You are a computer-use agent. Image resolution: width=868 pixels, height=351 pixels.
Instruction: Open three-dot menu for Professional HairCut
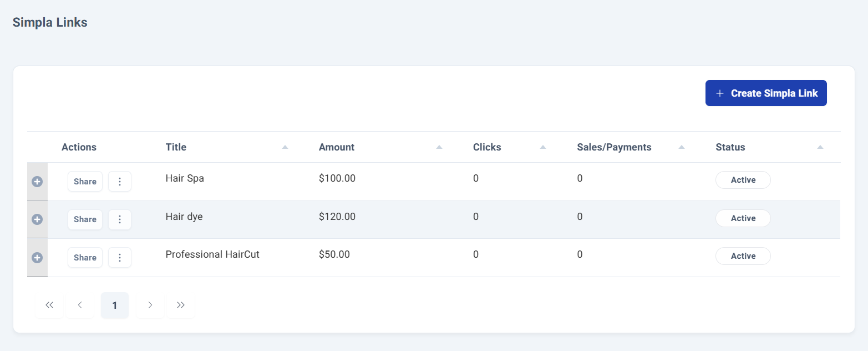(x=120, y=258)
